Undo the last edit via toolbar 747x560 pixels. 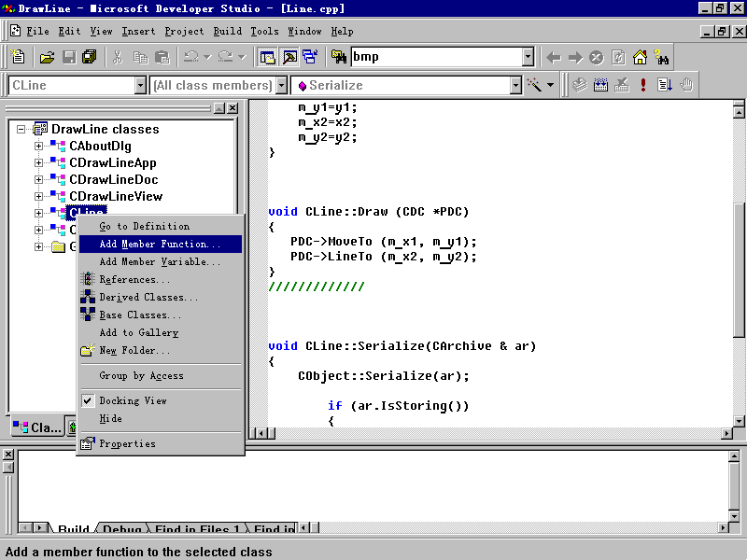click(191, 57)
